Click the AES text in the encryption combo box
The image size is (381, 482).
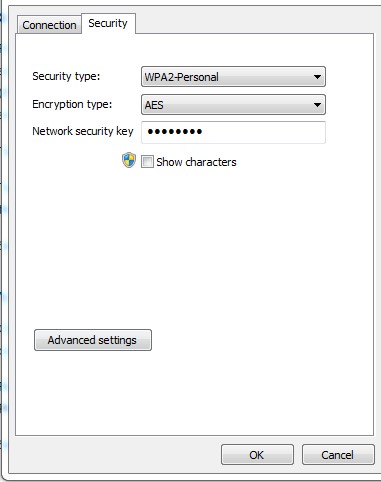pos(154,105)
